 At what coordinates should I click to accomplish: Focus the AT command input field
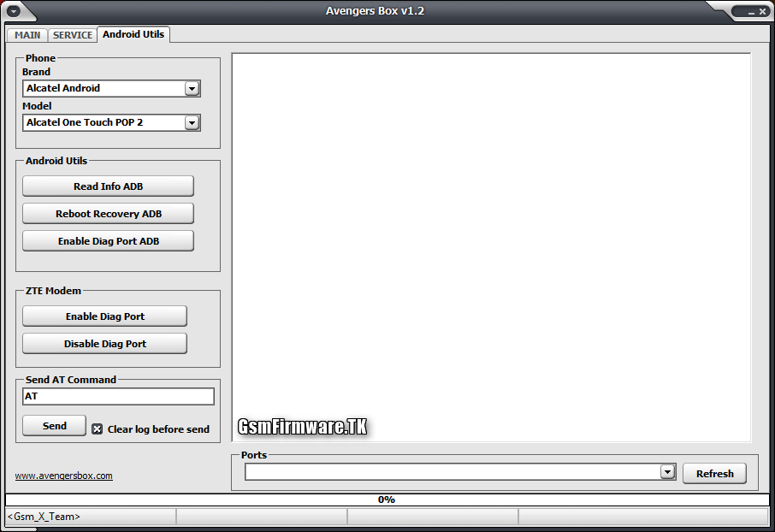point(118,396)
